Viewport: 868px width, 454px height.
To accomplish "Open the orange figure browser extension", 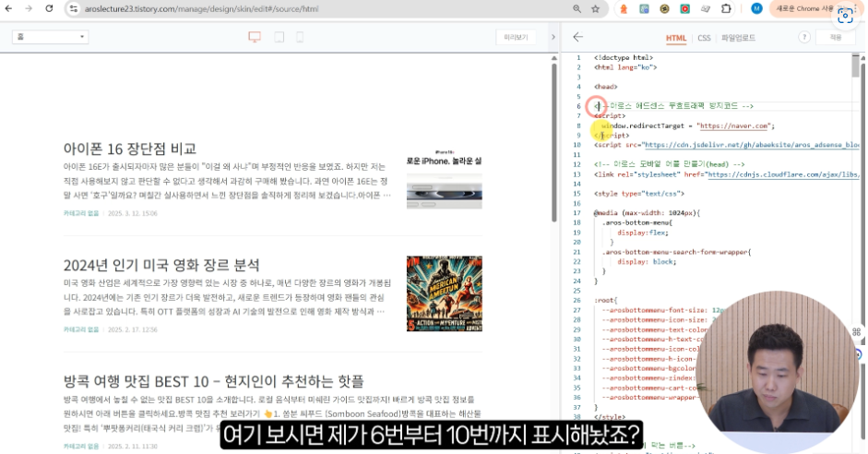I will [x=624, y=9].
